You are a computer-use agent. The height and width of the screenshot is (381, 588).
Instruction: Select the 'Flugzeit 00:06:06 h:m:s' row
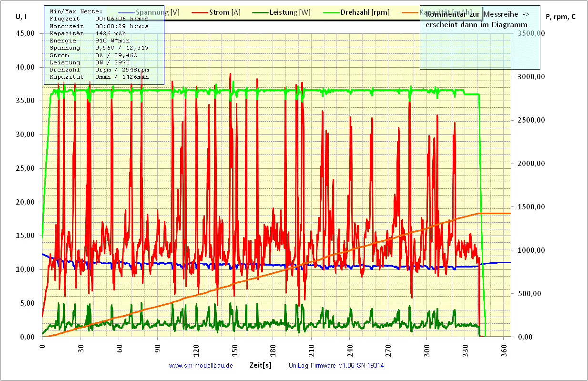click(x=99, y=18)
